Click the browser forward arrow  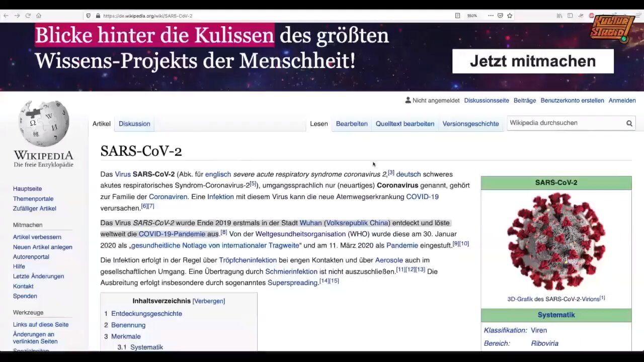pos(17,16)
